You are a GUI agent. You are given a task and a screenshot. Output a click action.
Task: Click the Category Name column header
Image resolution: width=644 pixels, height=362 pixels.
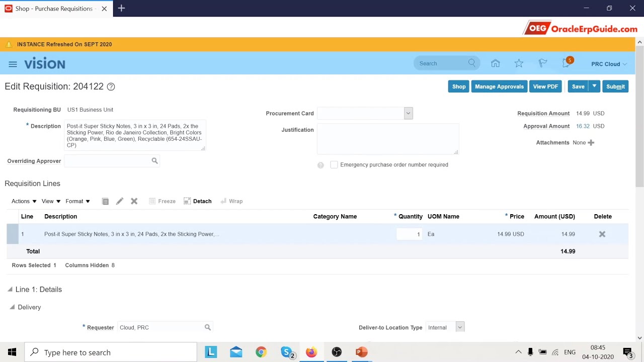point(335,216)
